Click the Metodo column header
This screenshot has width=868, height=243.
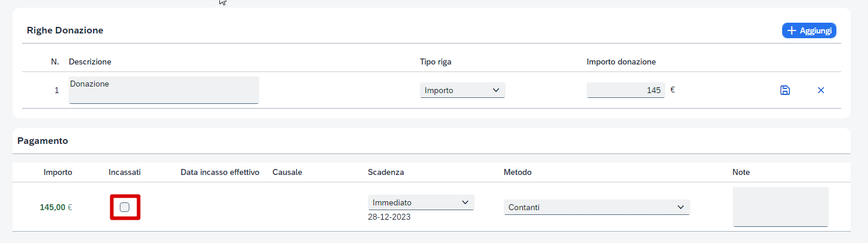[517, 172]
